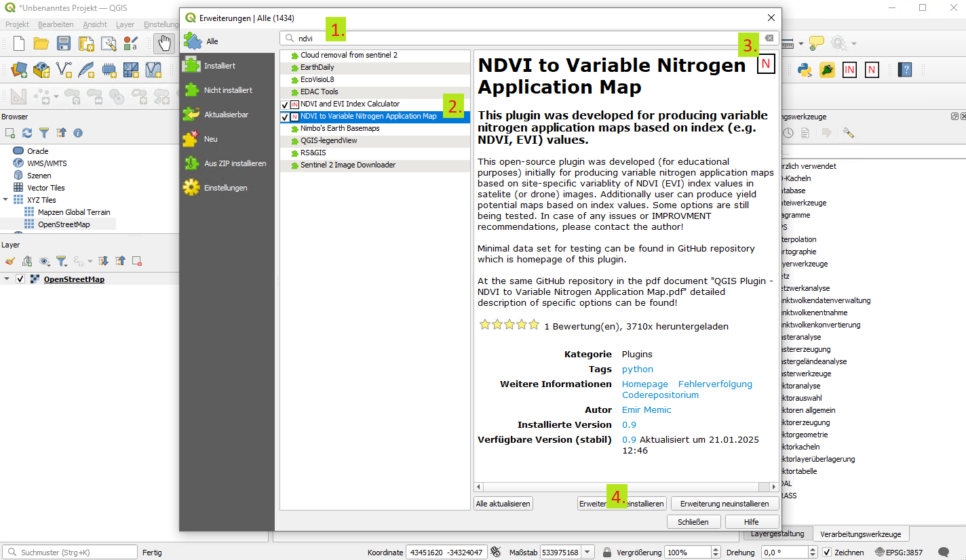Image resolution: width=966 pixels, height=560 pixels.
Task: Open the Data Source Manager icon
Action: 19,69
